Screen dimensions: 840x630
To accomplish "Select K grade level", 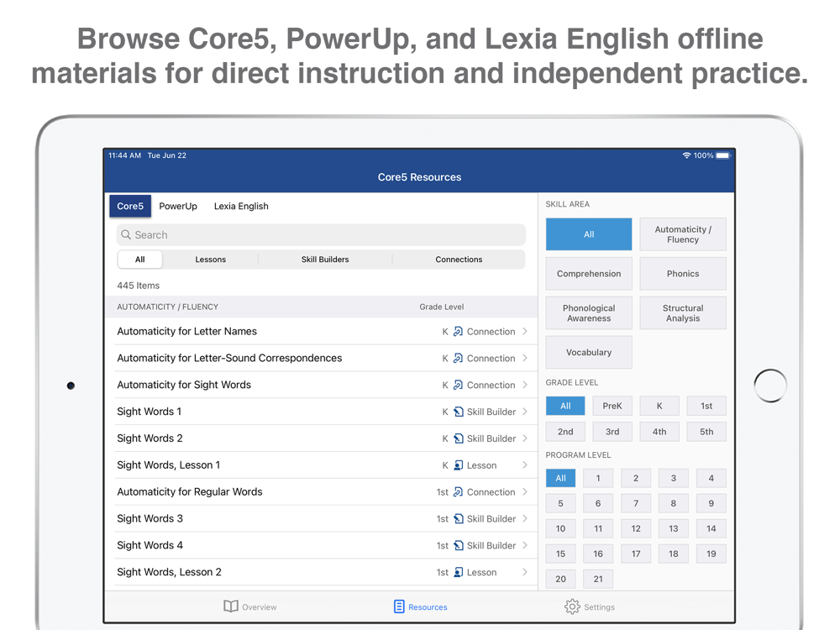I will click(x=659, y=406).
